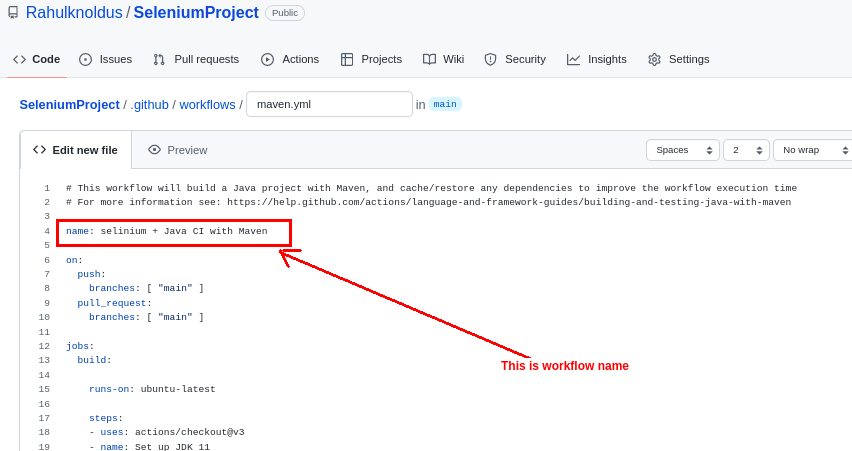This screenshot has width=852, height=451.
Task: Click the 'build:' key on line 13
Action: 95,360
